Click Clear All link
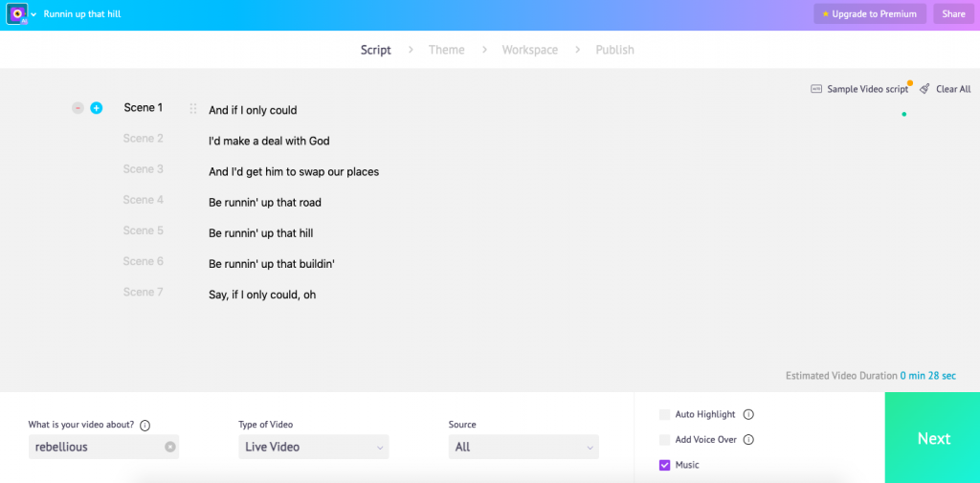 point(953,89)
